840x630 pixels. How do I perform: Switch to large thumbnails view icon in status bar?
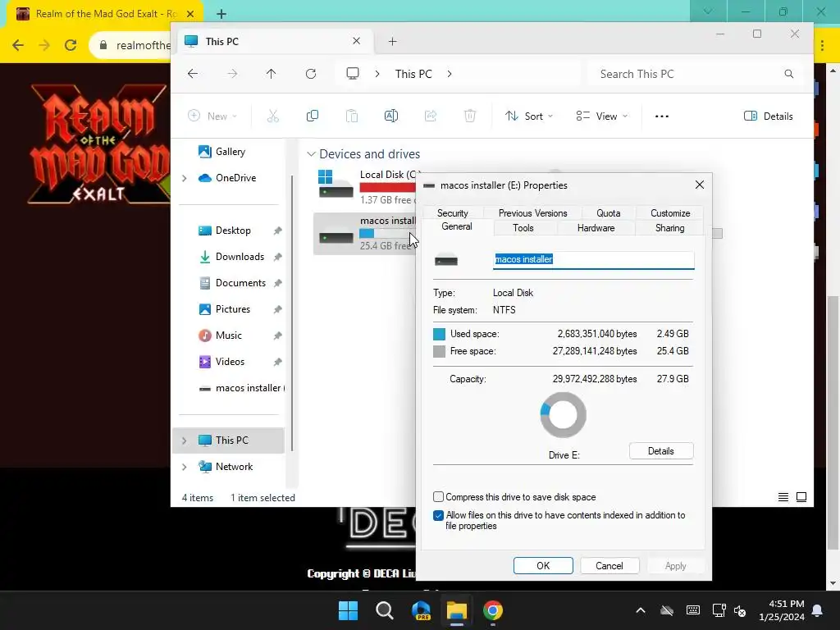(x=801, y=497)
